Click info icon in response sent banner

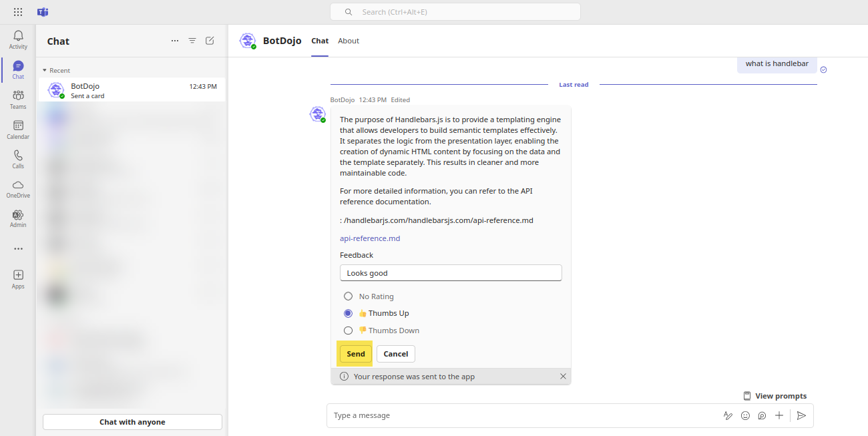pos(344,377)
